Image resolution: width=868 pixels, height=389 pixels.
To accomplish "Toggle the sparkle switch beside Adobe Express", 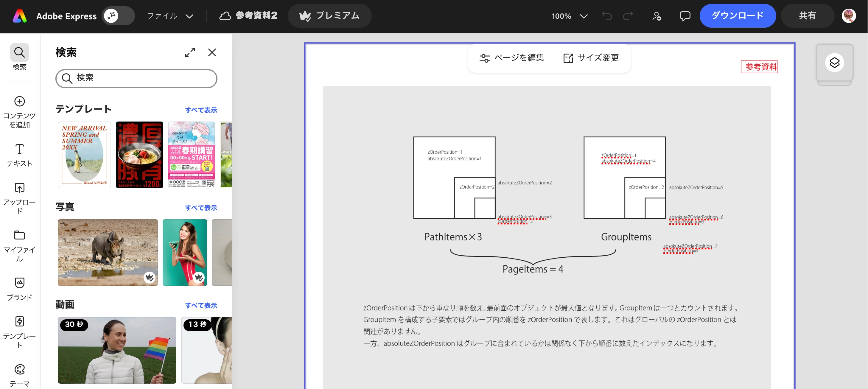I will click(x=118, y=16).
